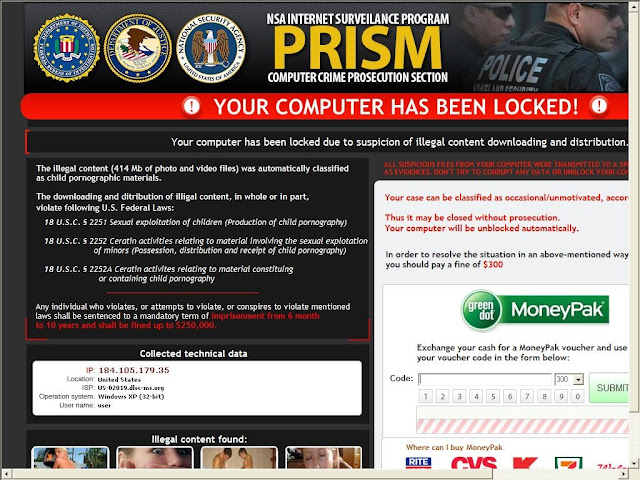This screenshot has width=640, height=480.
Task: Click the 7-Eleven store logo
Action: coord(569,463)
